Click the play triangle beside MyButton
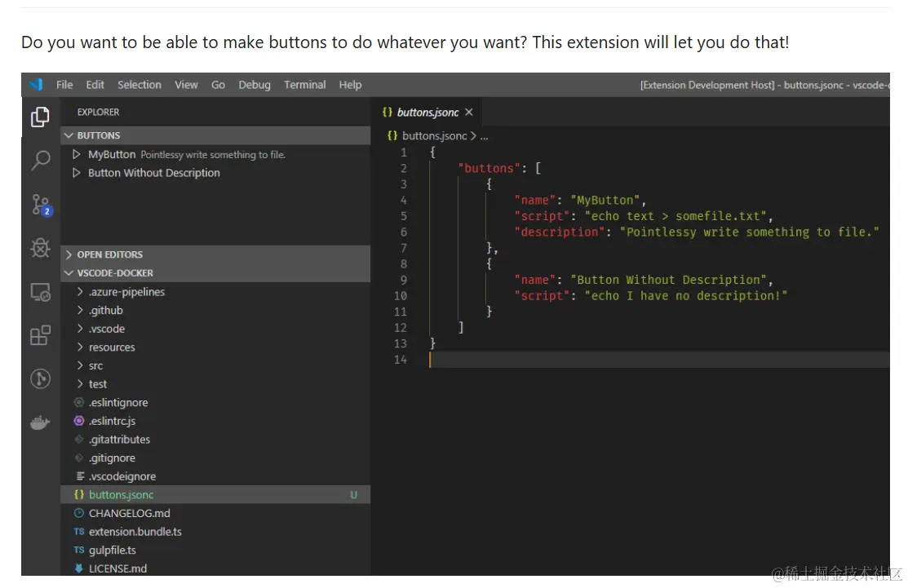 click(x=77, y=154)
